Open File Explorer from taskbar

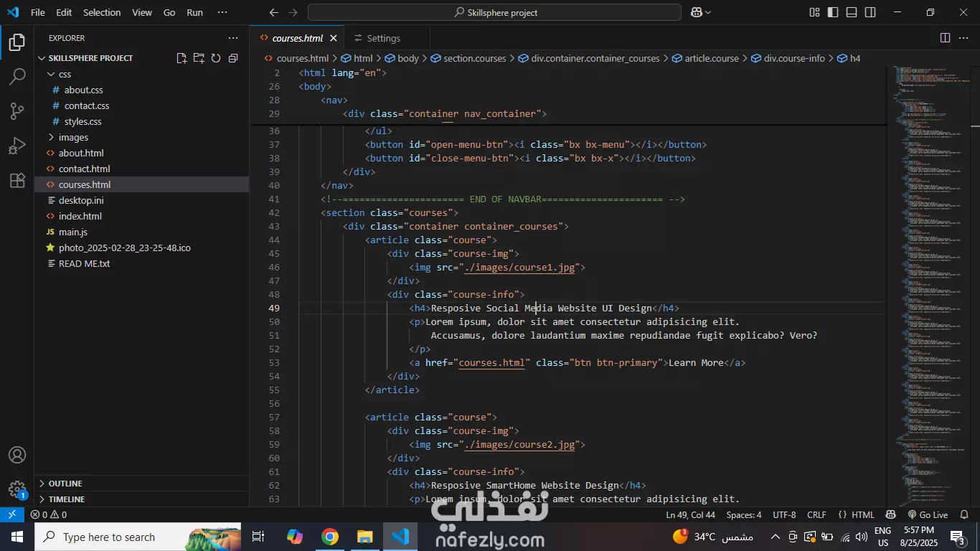365,537
